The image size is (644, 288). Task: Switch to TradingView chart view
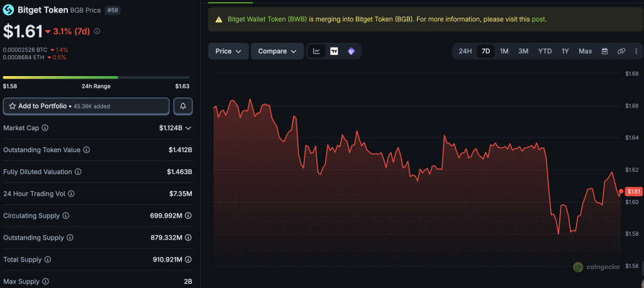click(334, 52)
